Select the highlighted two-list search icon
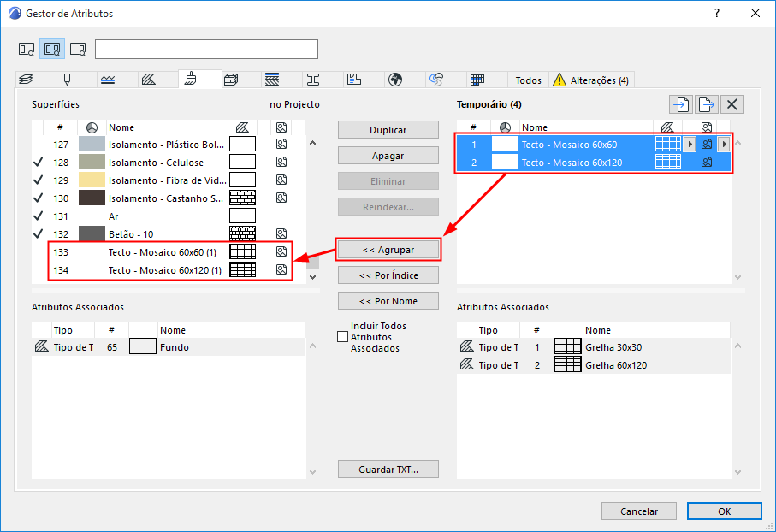The image size is (776, 532). (52, 50)
